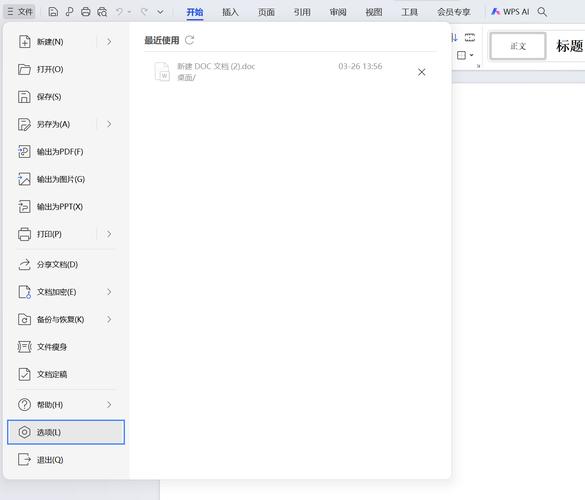The height and width of the screenshot is (500, 585).
Task: Refresh the recently used file list
Action: coord(190,40)
